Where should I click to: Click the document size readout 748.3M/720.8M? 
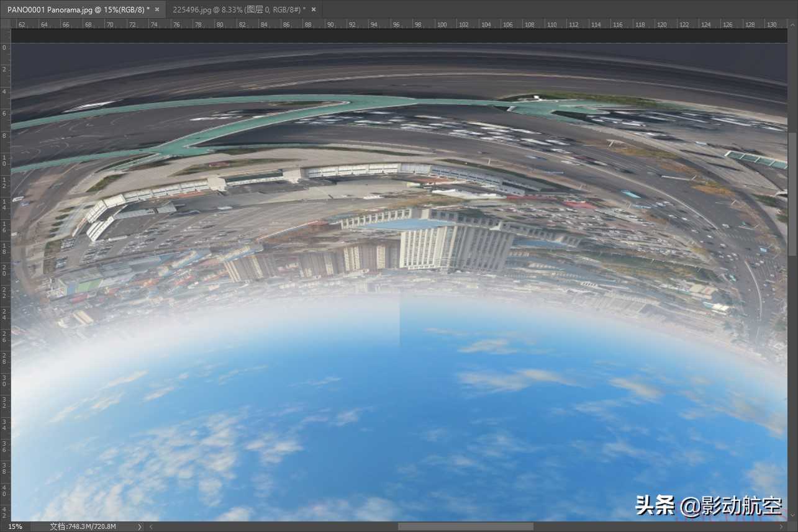pos(83,526)
